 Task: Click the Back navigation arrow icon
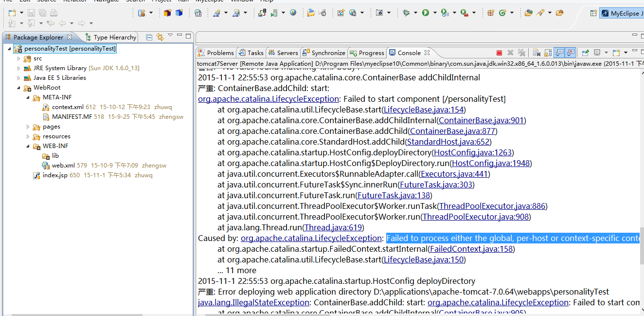pos(62,23)
